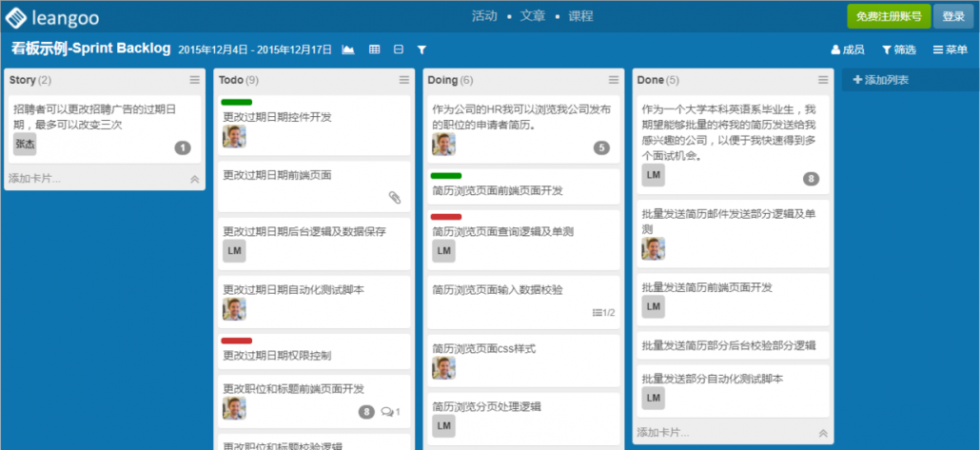Open the burndown chart icon

click(x=348, y=49)
